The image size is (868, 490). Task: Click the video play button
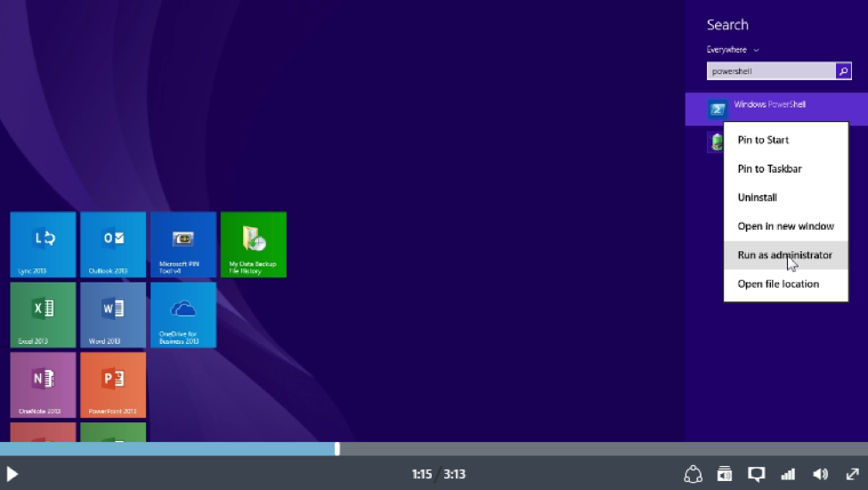(x=12, y=474)
